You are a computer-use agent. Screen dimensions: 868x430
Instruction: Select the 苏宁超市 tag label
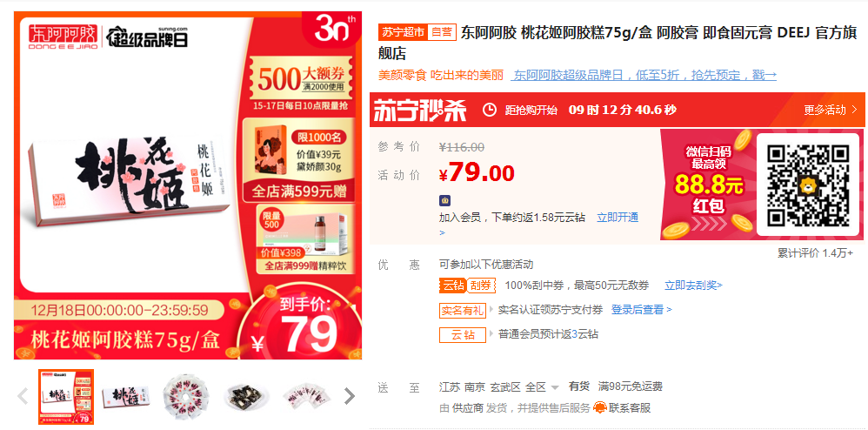point(403,32)
